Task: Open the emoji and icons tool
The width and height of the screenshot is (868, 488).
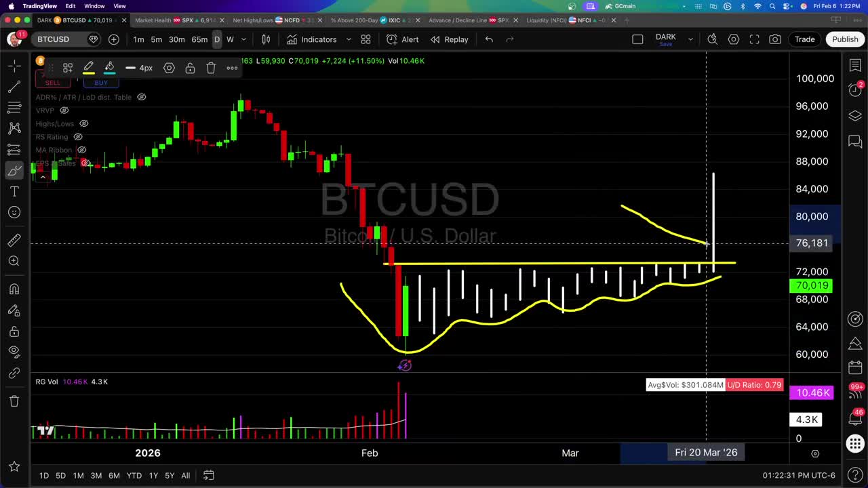Action: coord(14,213)
